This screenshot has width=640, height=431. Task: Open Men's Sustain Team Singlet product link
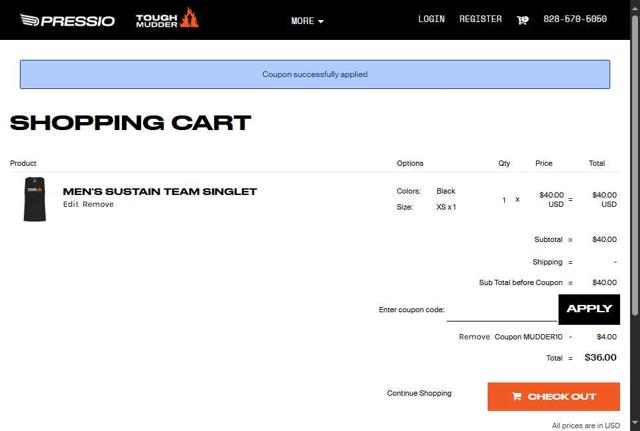160,191
